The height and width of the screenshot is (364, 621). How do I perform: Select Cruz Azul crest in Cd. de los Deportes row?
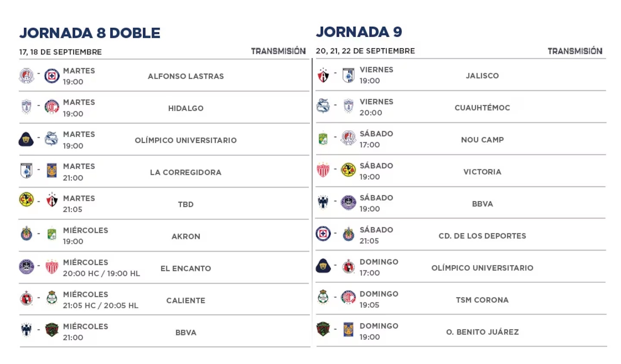coord(323,234)
